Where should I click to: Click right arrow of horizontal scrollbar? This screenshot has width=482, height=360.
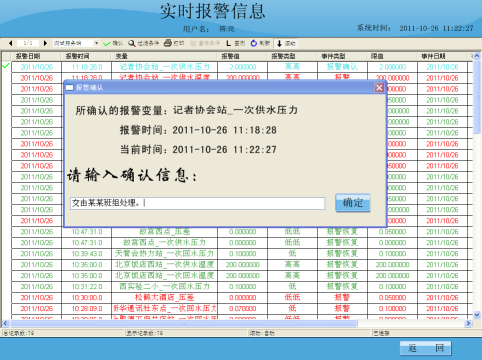click(x=468, y=323)
